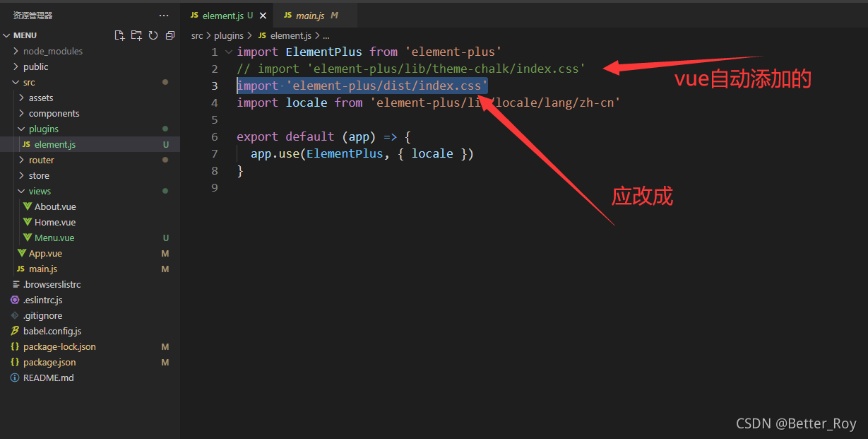The image size is (868, 439).
Task: Open the README.md file
Action: point(90,377)
